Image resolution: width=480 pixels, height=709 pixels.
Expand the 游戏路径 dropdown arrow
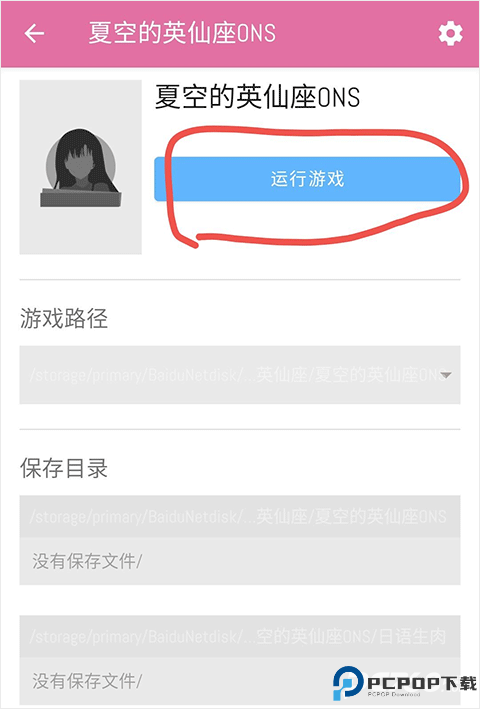(x=446, y=375)
